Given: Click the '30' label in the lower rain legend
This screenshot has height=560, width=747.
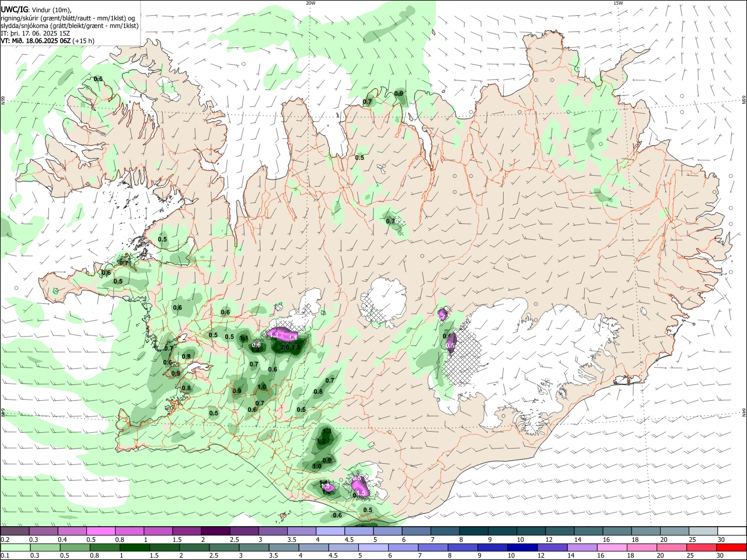Looking at the screenshot, I should point(721,556).
